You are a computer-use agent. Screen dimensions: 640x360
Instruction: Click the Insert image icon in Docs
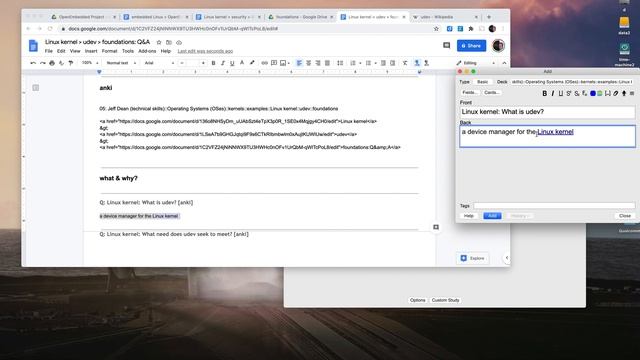click(x=283, y=63)
